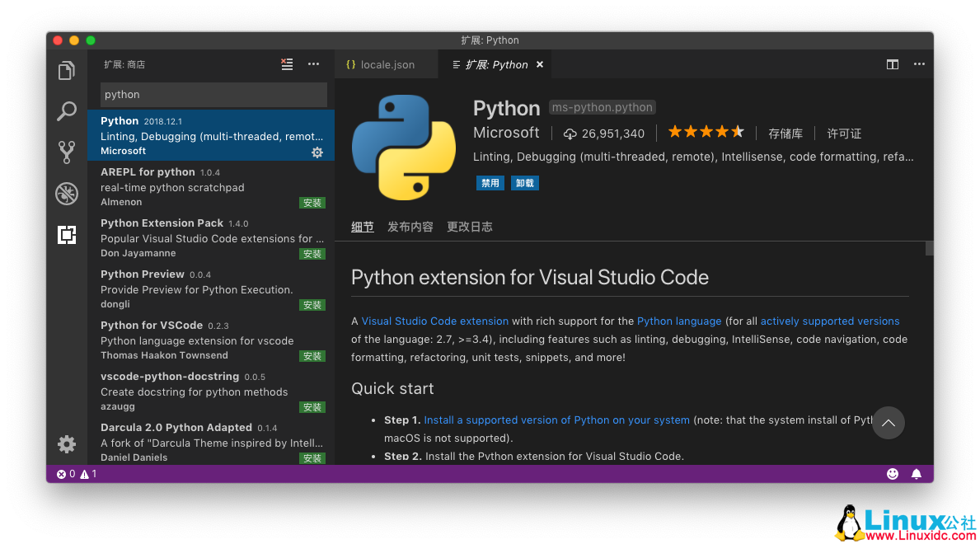The image size is (980, 544).
Task: Open the Source Control view
Action: (67, 152)
